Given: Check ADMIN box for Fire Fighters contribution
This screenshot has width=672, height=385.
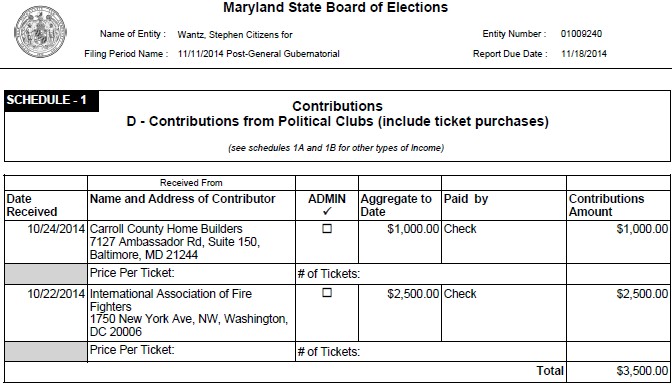Looking at the screenshot, I should [x=327, y=293].
